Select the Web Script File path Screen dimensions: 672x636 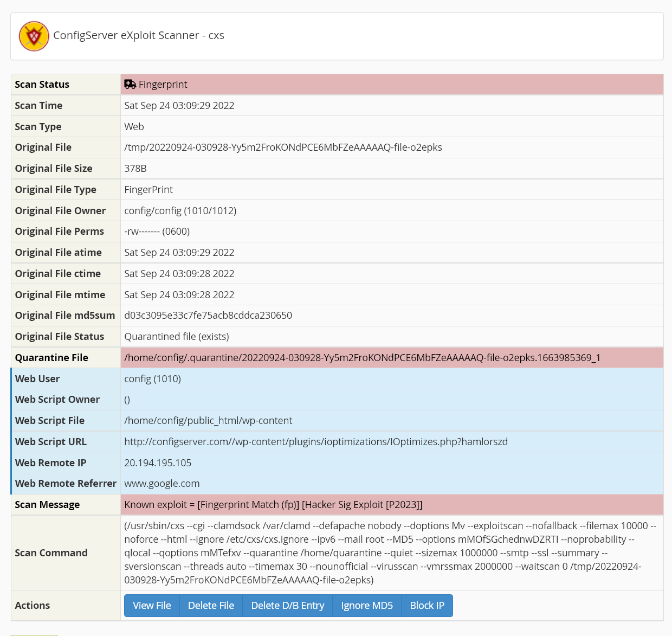tap(208, 421)
